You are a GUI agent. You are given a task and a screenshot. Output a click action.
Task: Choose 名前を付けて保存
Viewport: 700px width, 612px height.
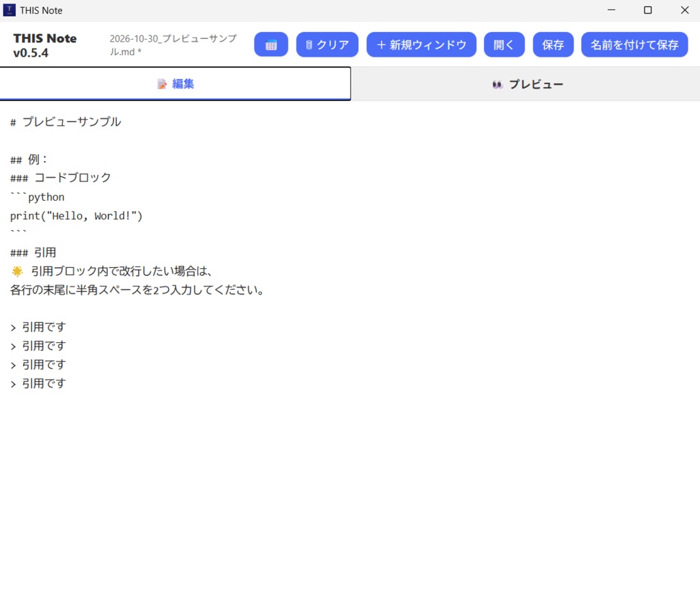click(634, 44)
